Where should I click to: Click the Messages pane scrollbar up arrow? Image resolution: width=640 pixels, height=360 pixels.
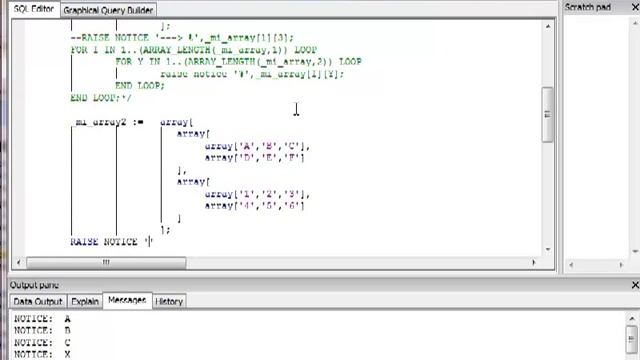(x=631, y=318)
